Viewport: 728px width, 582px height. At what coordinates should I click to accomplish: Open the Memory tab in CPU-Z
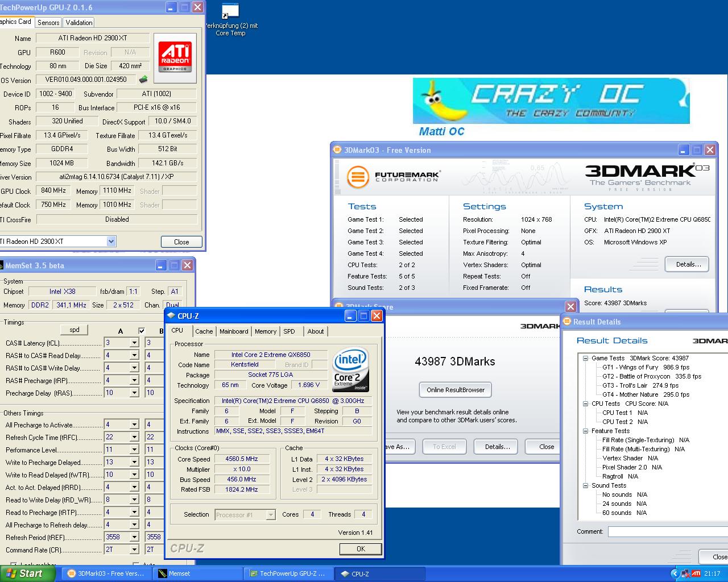[x=266, y=331]
